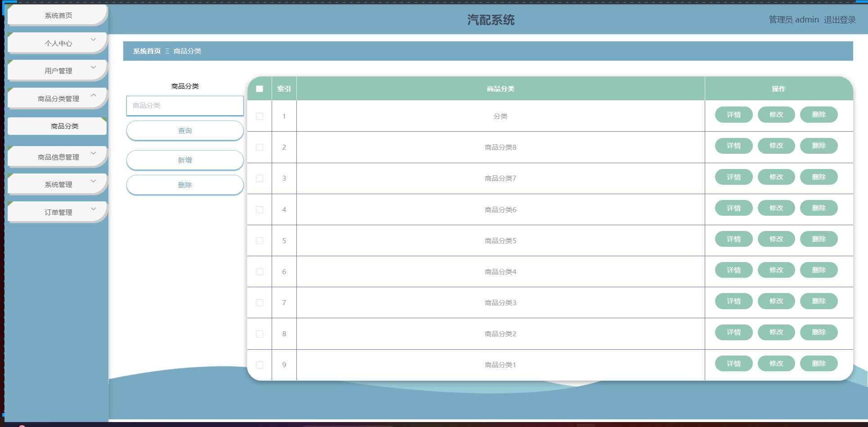View 详情 for 商品分类3

pyautogui.click(x=734, y=301)
